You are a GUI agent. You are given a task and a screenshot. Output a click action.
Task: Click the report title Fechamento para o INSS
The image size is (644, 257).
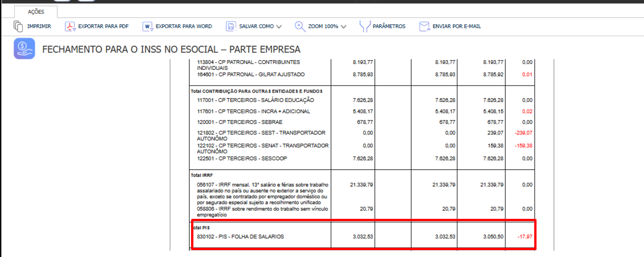pyautogui.click(x=171, y=50)
